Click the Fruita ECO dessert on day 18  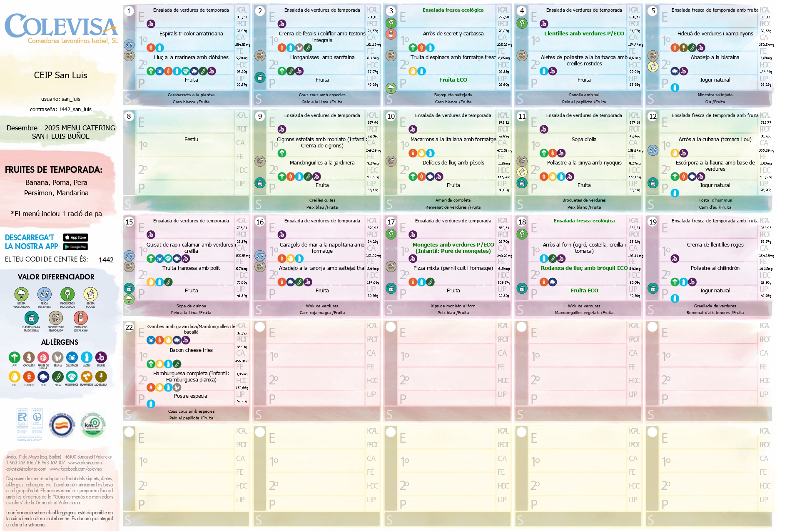pos(584,291)
